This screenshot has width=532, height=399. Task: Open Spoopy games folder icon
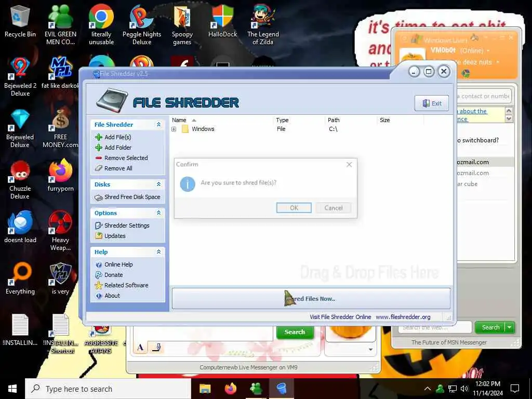point(182,24)
